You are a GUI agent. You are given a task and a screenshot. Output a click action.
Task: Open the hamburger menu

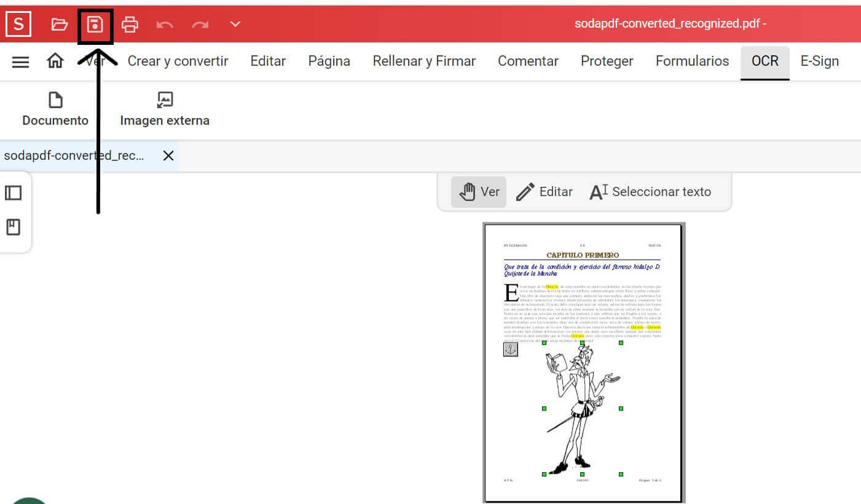20,61
